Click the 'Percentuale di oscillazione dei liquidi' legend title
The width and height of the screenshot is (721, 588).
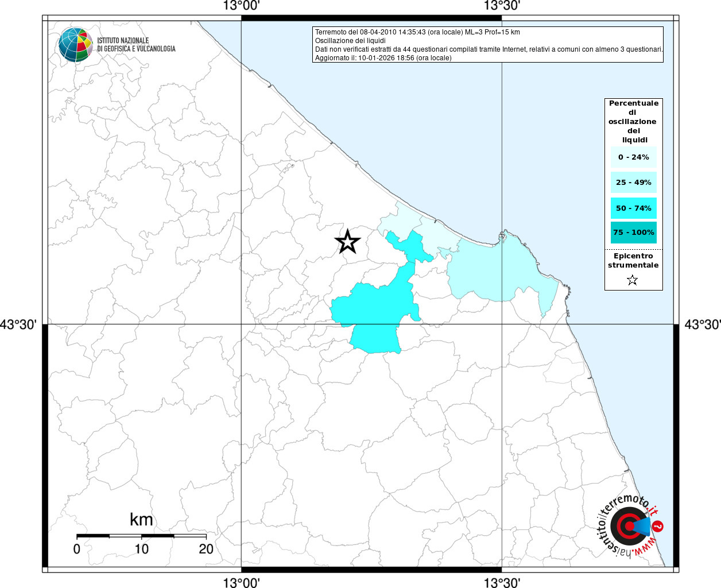click(633, 121)
